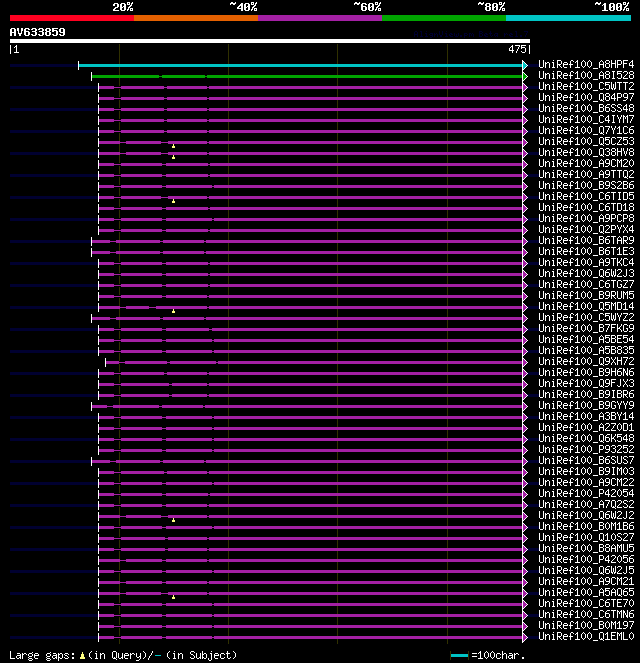Click the arrowhead at the Q1EML0 row end
This screenshot has height=663, width=640.
[x=525, y=637]
